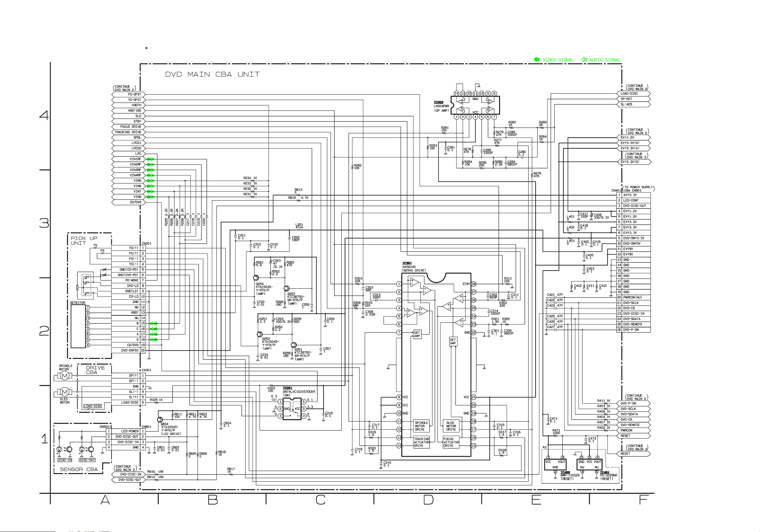Click the IC201 SN74LVC1G3157 switch package
The image size is (760, 532).
coord(292,409)
